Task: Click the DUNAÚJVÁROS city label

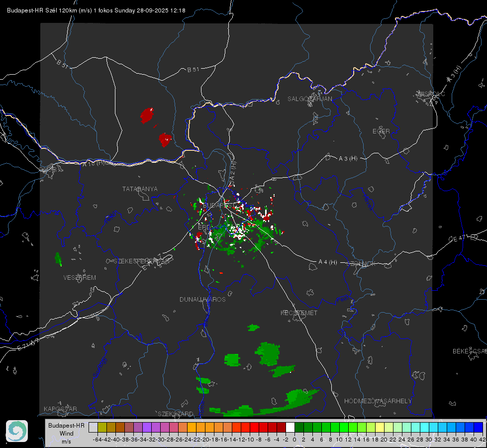Action: click(202, 299)
